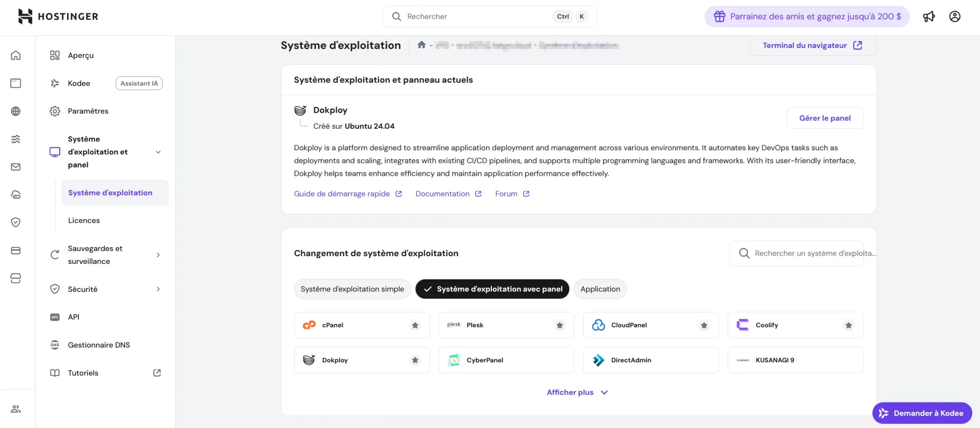Open Guide de démarrage rapide link
Image resolution: width=980 pixels, height=428 pixels.
tap(348, 194)
